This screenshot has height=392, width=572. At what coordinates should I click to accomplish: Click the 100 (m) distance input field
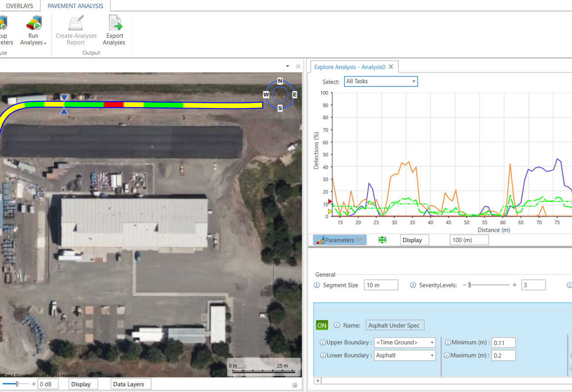point(469,240)
